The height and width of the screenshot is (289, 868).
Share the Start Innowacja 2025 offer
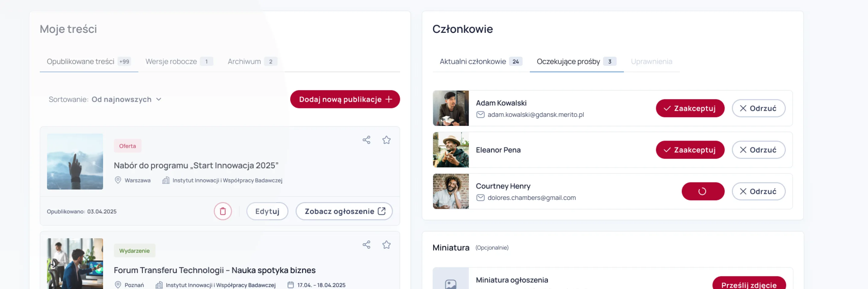pyautogui.click(x=366, y=140)
